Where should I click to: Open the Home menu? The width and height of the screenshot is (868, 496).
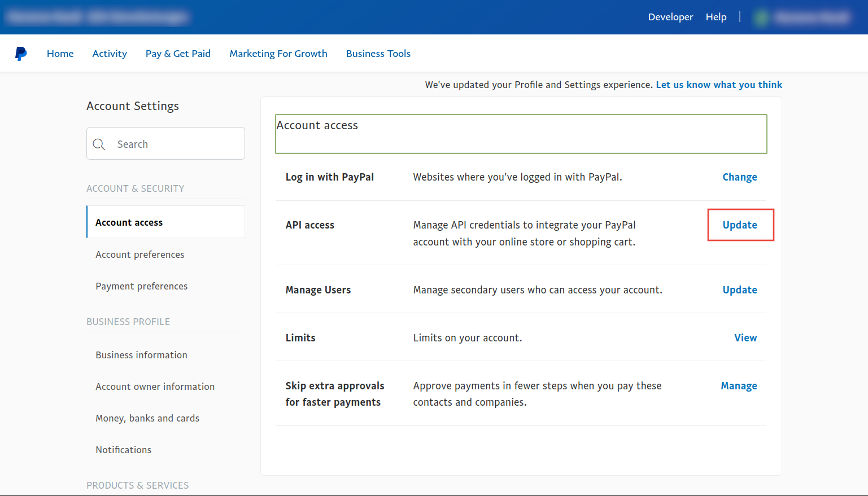(x=60, y=54)
